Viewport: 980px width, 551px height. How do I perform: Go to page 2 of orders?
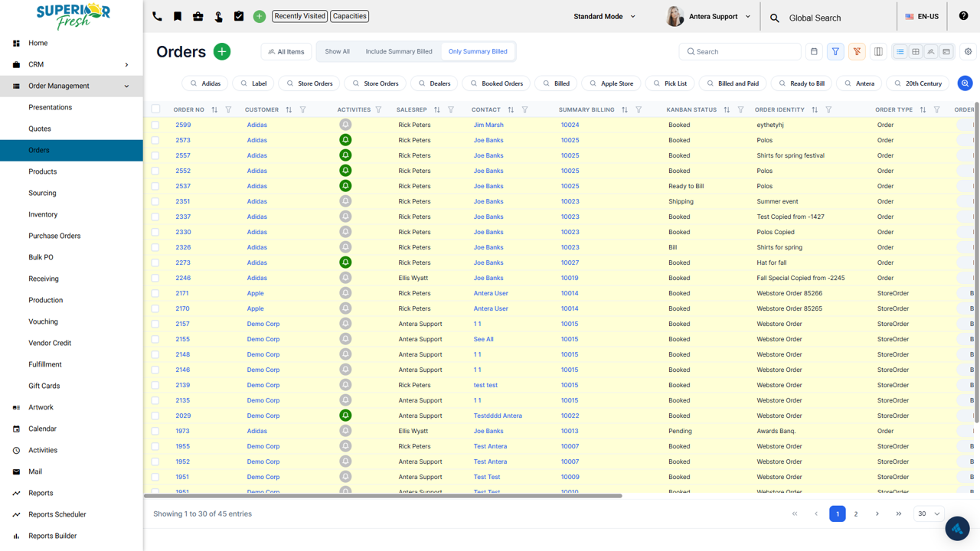pos(856,514)
